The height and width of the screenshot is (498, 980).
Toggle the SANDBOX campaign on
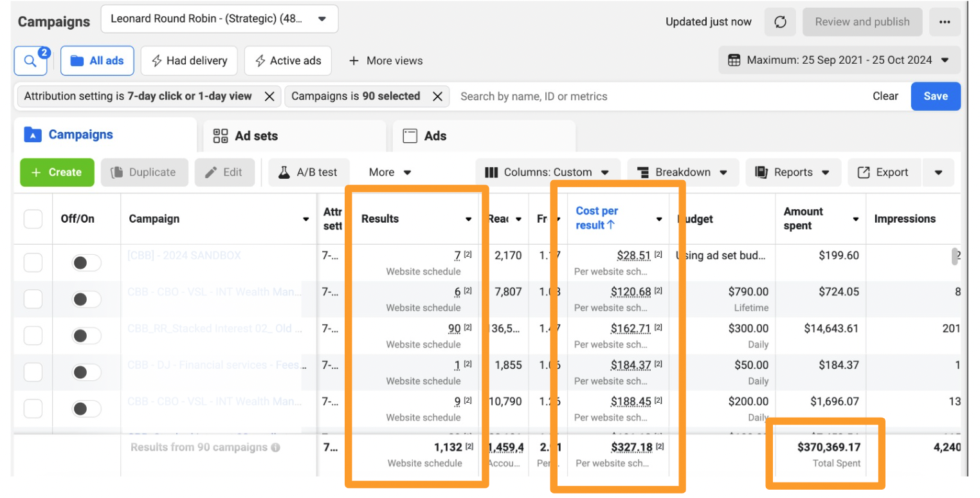click(86, 263)
